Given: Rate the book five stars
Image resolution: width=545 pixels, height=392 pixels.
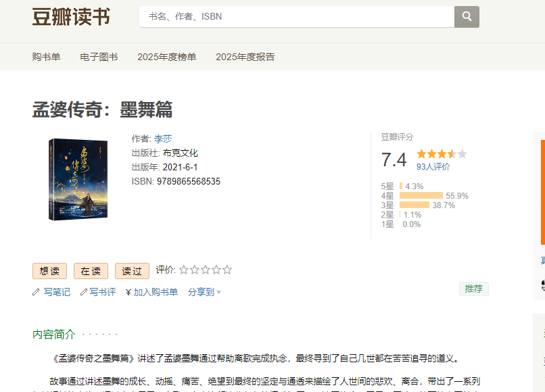Looking at the screenshot, I should pos(227,270).
